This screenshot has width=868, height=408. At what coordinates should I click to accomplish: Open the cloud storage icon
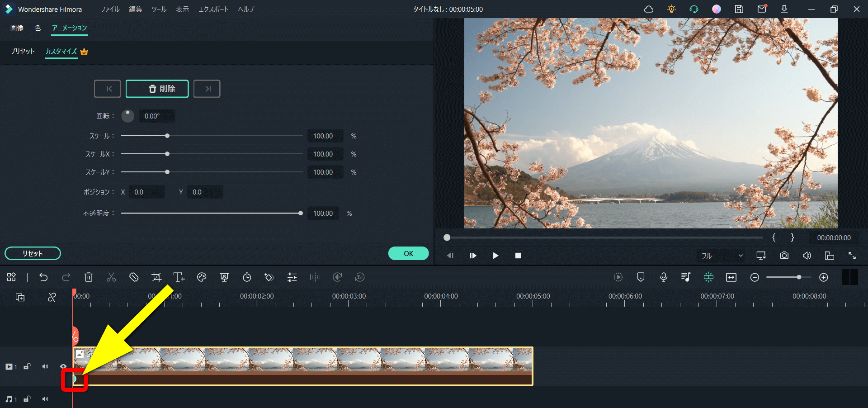click(649, 9)
